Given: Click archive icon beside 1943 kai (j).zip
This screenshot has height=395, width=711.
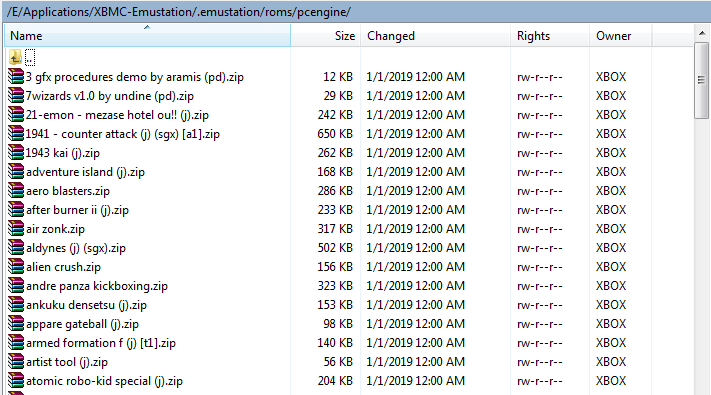Looking at the screenshot, I should click(16, 153).
